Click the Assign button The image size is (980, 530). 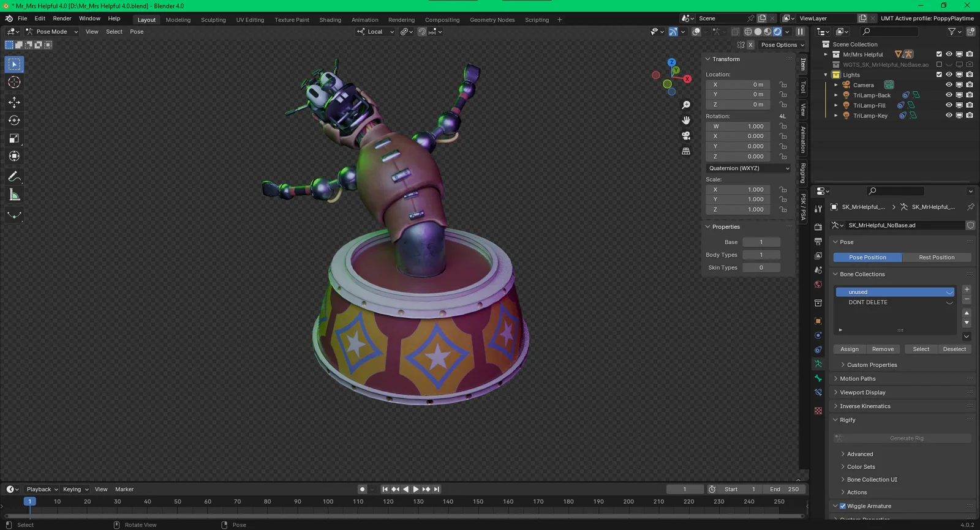(x=850, y=349)
